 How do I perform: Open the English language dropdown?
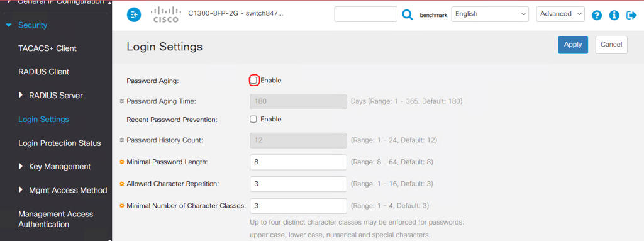489,14
